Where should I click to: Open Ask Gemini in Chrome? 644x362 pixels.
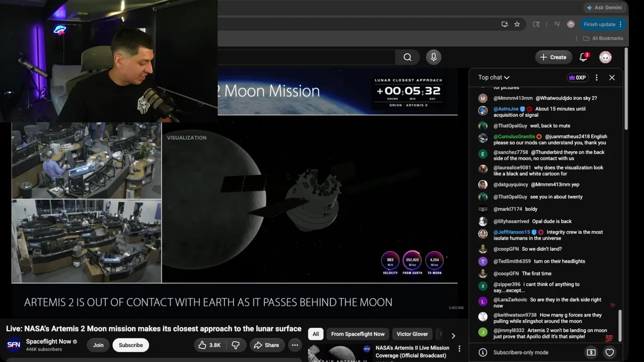click(604, 8)
